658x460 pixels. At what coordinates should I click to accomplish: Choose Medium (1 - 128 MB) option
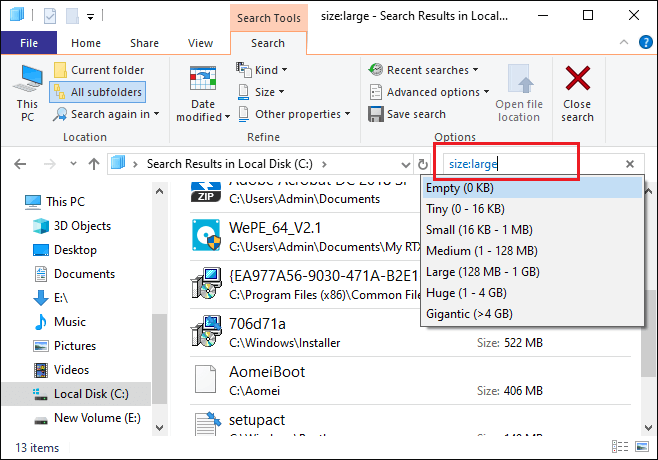pyautogui.click(x=532, y=251)
